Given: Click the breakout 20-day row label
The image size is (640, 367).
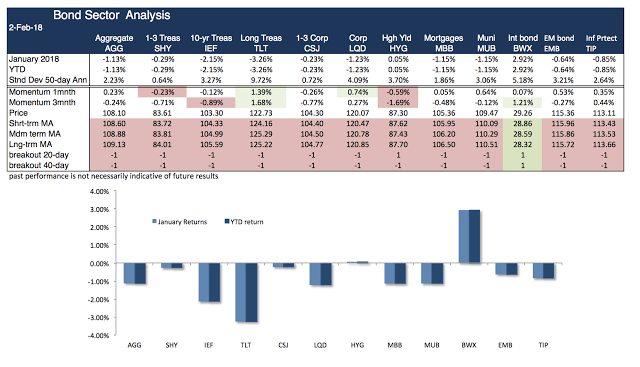Looking at the screenshot, I should 39,155.
